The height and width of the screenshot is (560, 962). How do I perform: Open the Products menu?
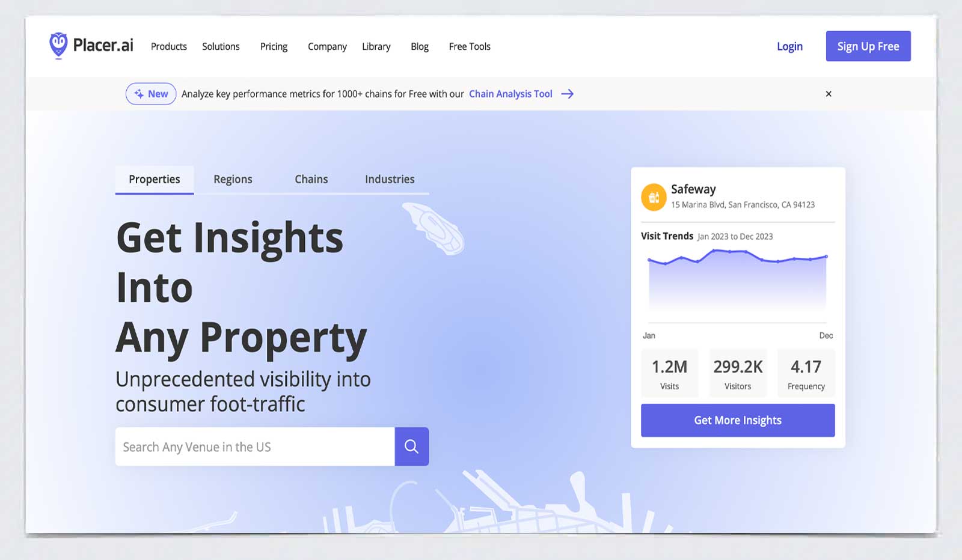coord(168,46)
